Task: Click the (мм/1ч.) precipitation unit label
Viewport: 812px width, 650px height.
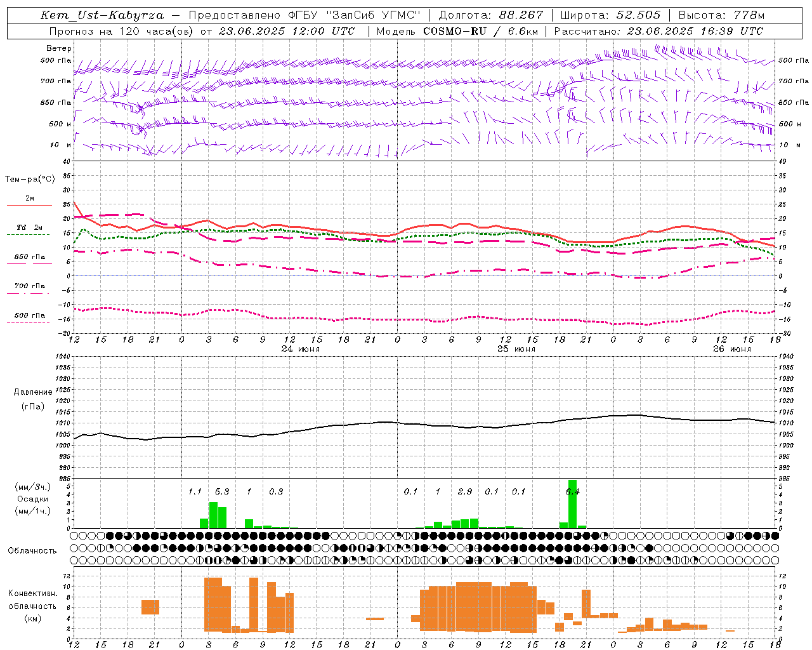Action: pos(32,511)
